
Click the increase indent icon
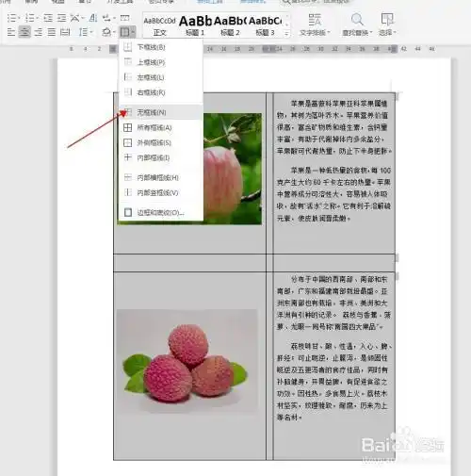[x=61, y=18]
